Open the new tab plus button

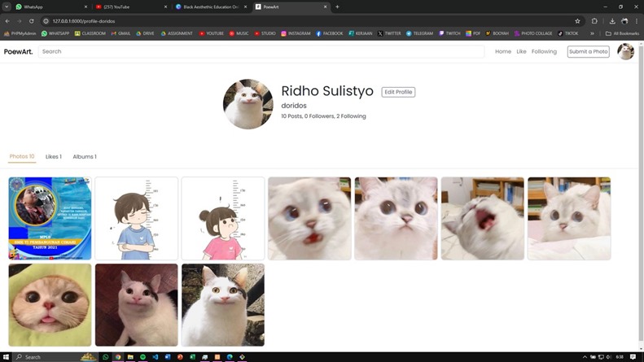[337, 7]
